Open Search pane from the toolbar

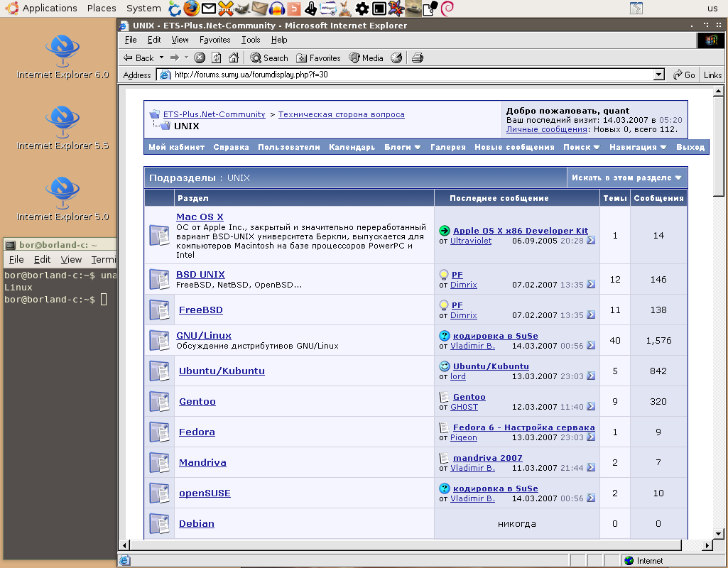268,58
